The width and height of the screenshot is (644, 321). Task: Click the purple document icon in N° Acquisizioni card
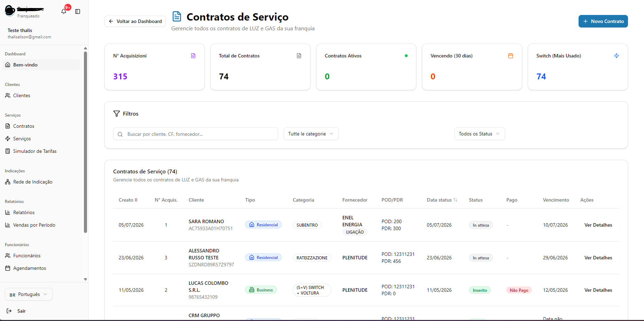[193, 56]
